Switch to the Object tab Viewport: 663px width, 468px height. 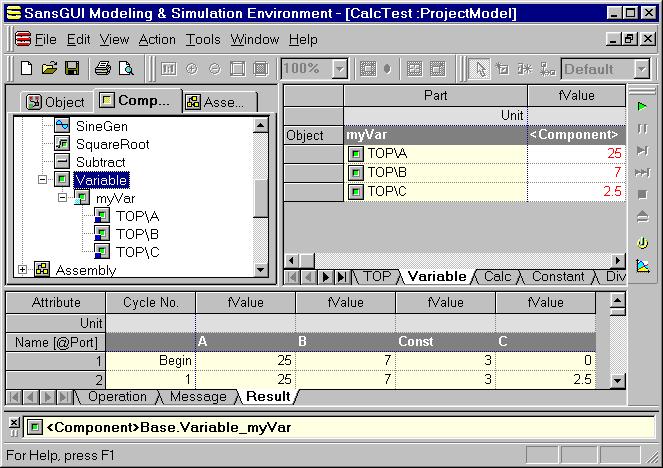56,102
